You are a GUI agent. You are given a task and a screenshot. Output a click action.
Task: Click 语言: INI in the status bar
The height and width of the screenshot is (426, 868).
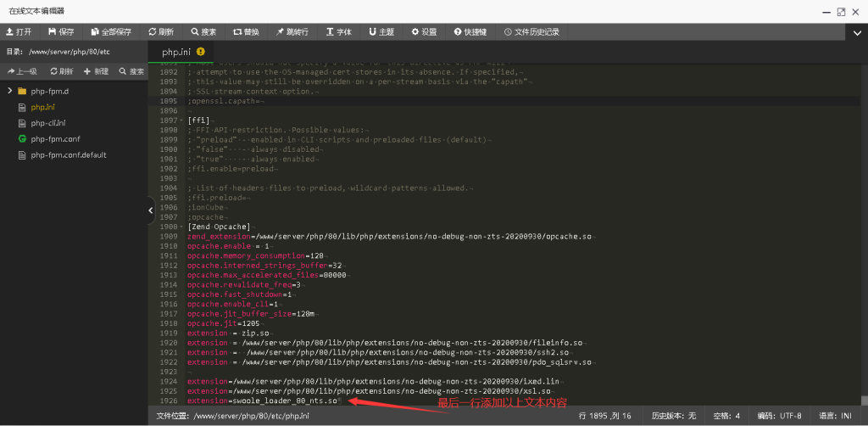(837, 416)
